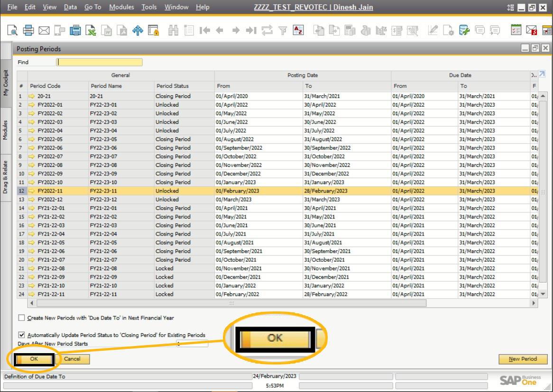This screenshot has height=392, width=553.
Task: Go to the next record arrow
Action: pyautogui.click(x=236, y=31)
